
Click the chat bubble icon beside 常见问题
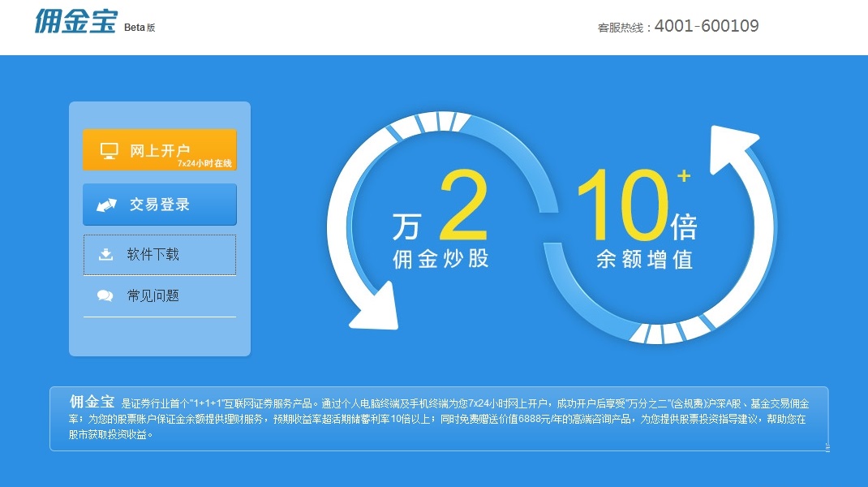[x=104, y=295]
